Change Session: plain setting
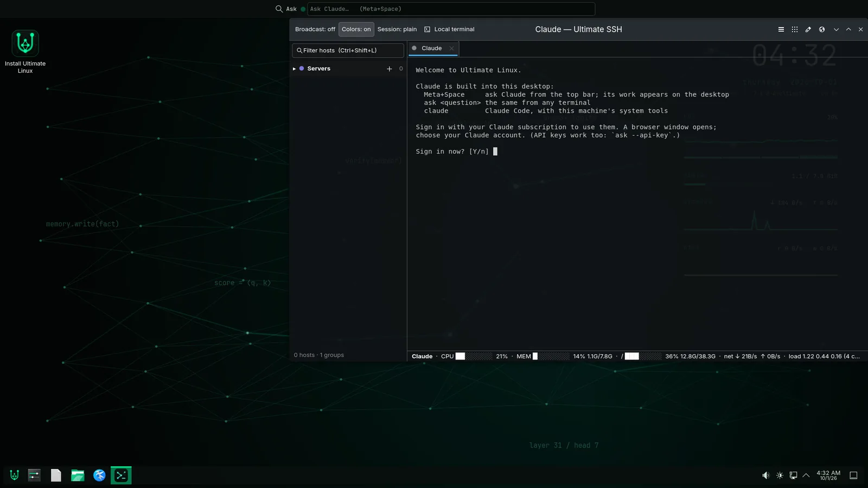 pos(397,29)
